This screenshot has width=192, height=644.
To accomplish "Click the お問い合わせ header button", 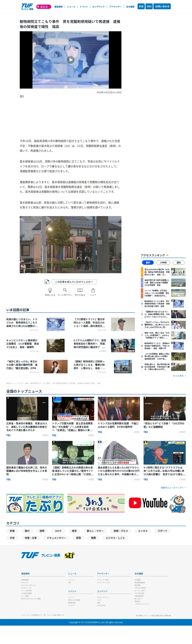I will [162, 6].
